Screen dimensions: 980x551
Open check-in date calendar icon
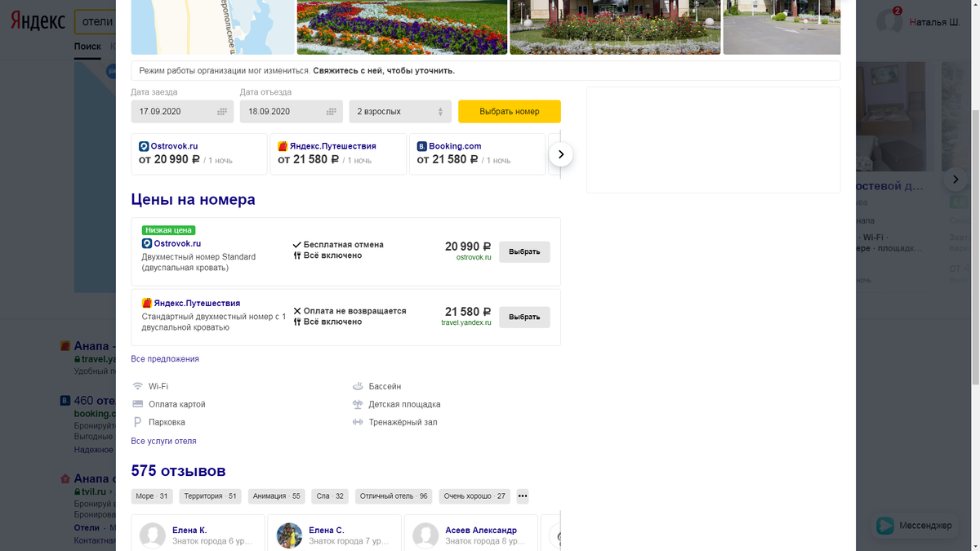pyautogui.click(x=222, y=112)
